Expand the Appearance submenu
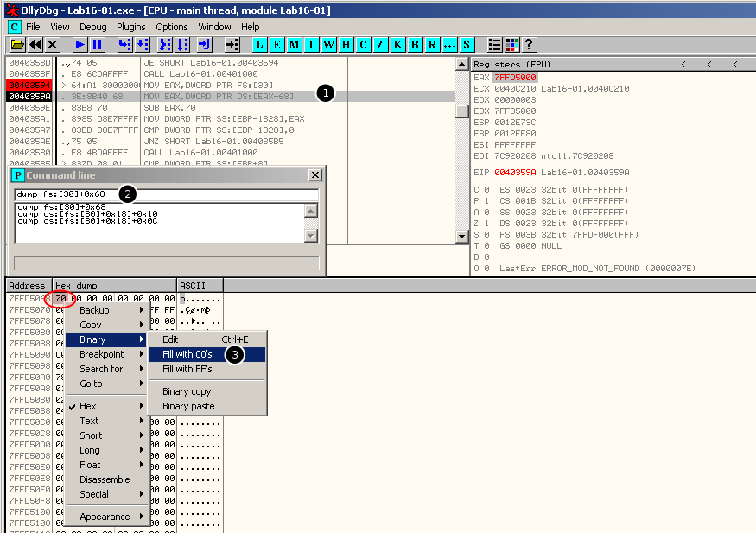 tap(105, 517)
